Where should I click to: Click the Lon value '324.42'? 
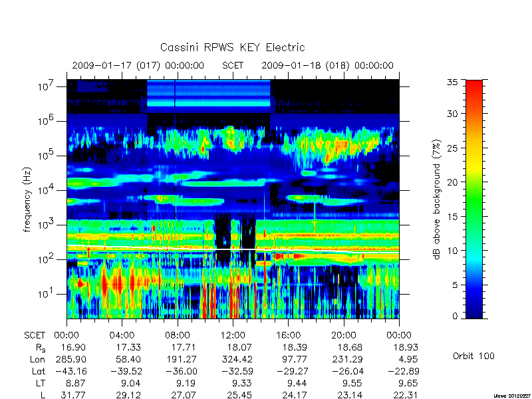tap(237, 359)
